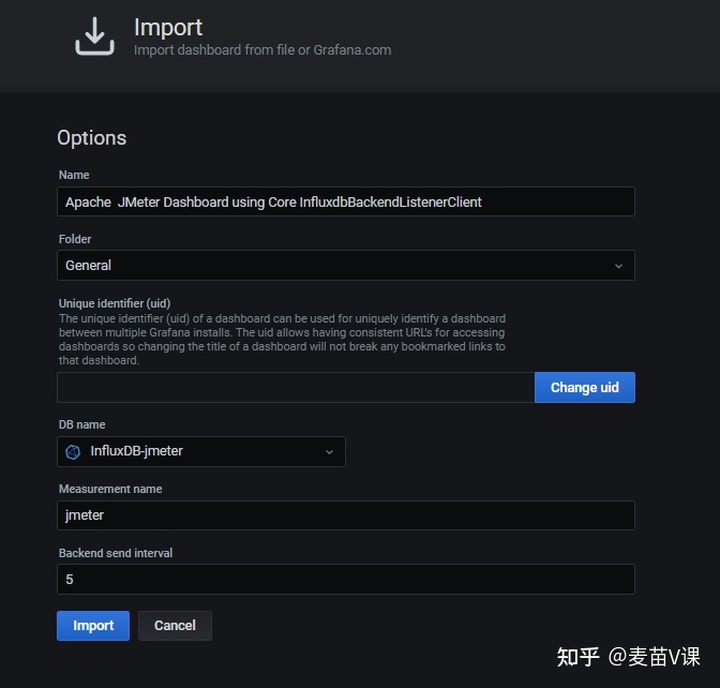
Task: Click the Unique identifier uid input field
Action: [x=296, y=388]
